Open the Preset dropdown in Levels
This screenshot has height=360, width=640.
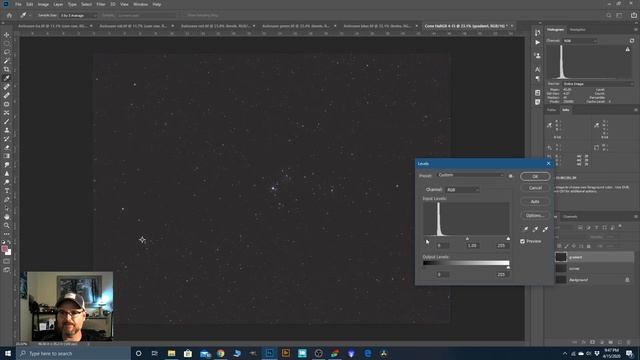tap(471, 175)
